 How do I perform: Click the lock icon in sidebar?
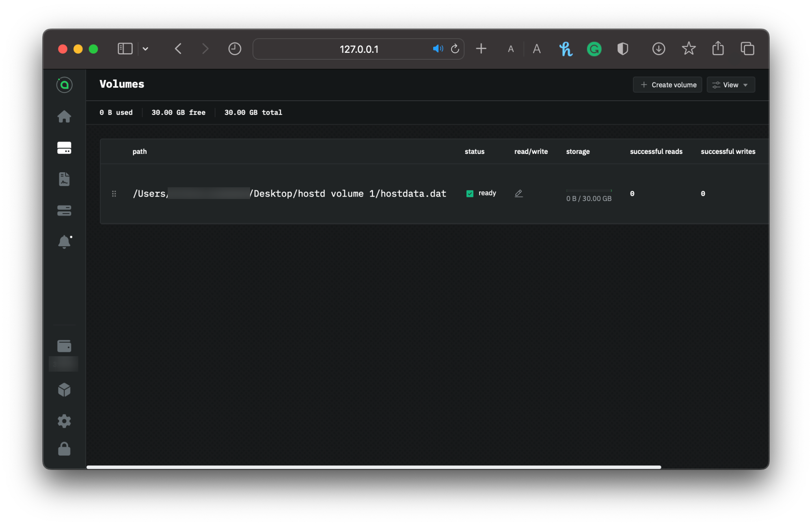[x=64, y=449]
